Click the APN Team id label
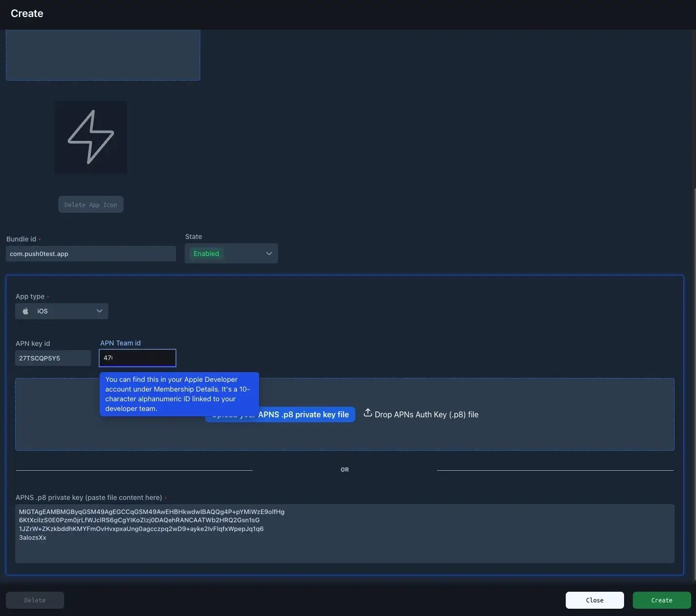Viewport: 696px width, 616px height. tap(121, 343)
